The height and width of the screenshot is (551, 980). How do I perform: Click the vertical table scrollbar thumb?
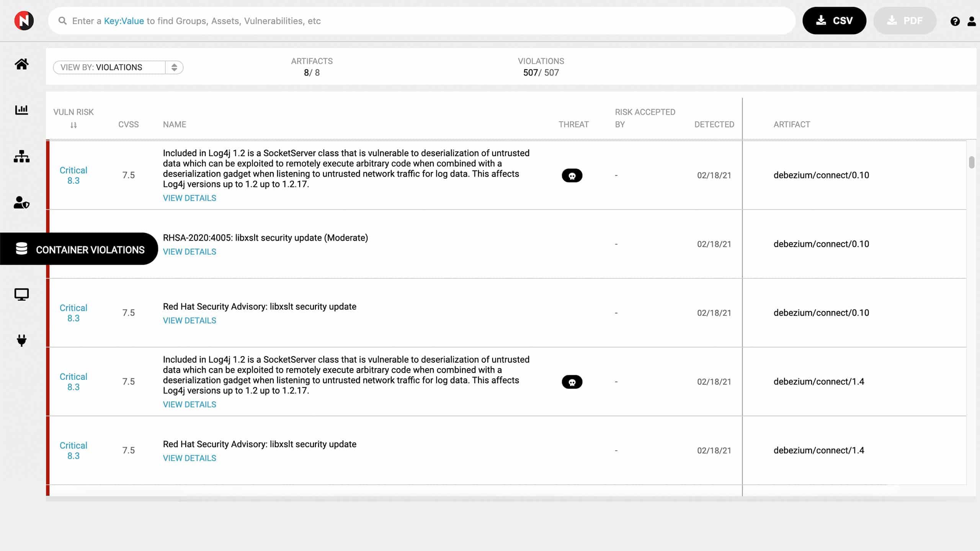[972, 162]
